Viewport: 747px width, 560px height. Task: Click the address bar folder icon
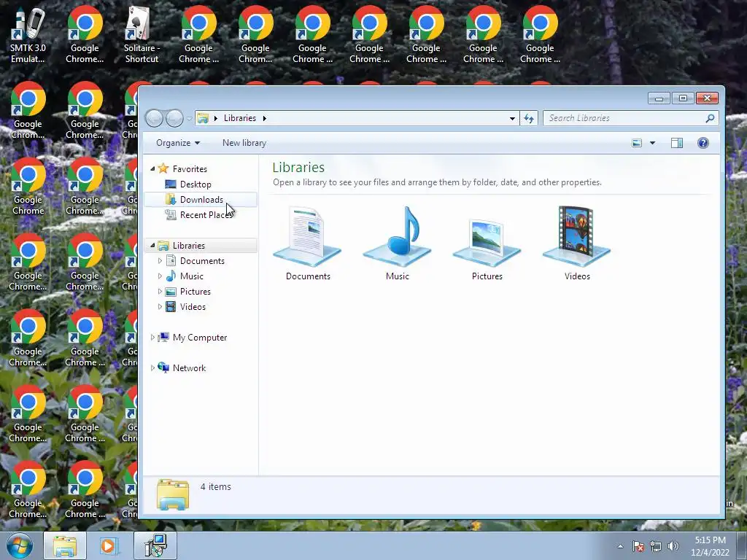coord(203,118)
